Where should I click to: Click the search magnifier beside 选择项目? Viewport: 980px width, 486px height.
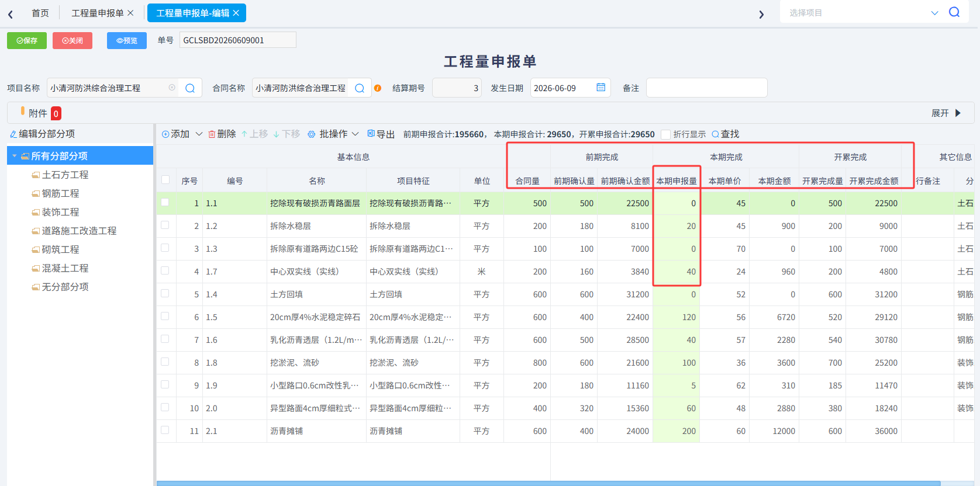click(x=954, y=12)
